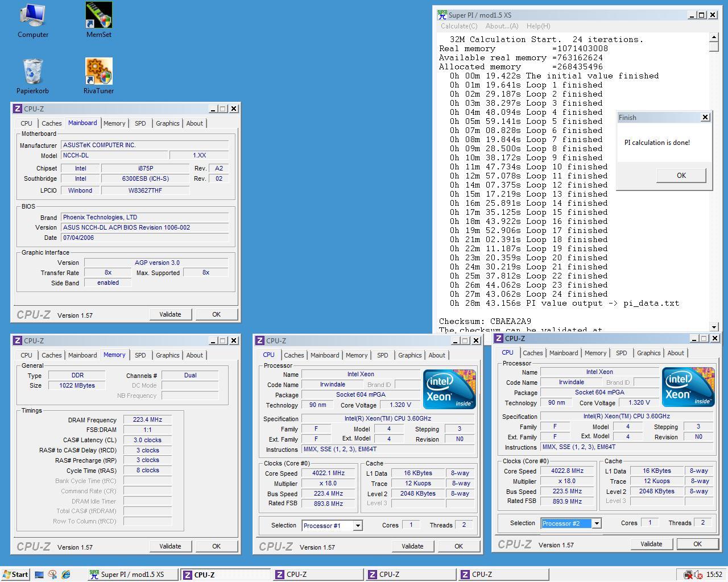This screenshot has width=728, height=582.
Task: Launch the RivaTuner desktop shortcut
Action: (98, 76)
